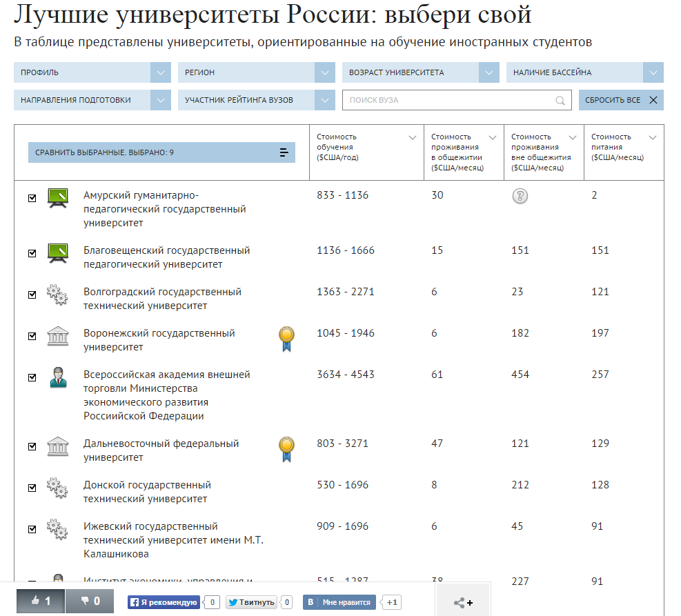Expand Возраст университета dropdown
The width and height of the screenshot is (681, 616).
[420, 72]
